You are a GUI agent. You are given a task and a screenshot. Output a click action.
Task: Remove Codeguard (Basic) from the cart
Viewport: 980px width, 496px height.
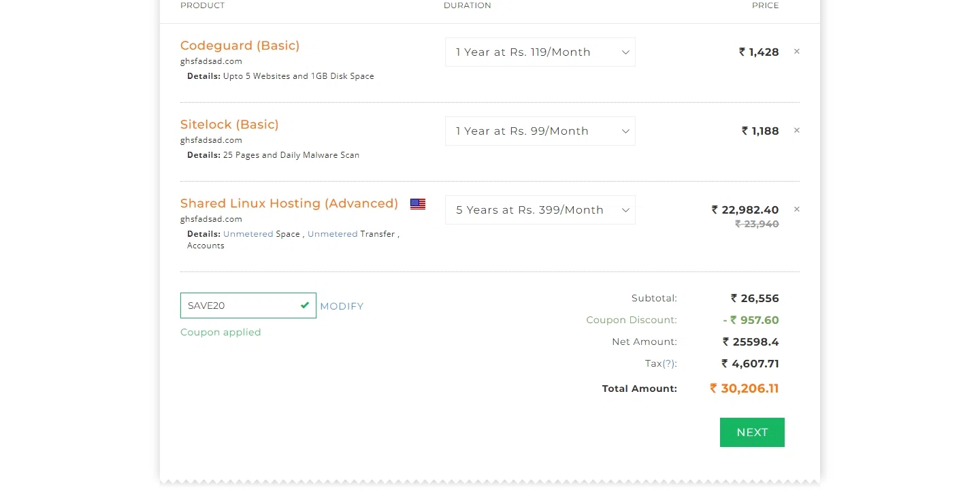(797, 52)
